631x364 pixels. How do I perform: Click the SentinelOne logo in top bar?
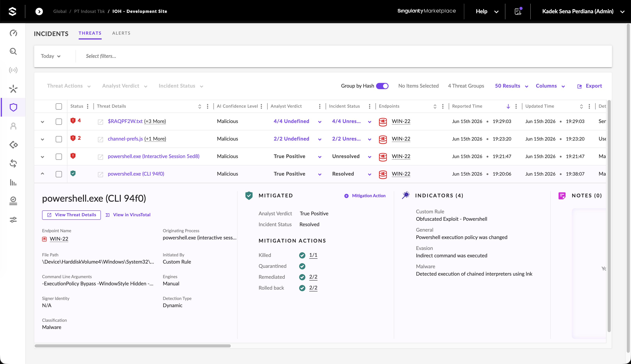point(12,11)
